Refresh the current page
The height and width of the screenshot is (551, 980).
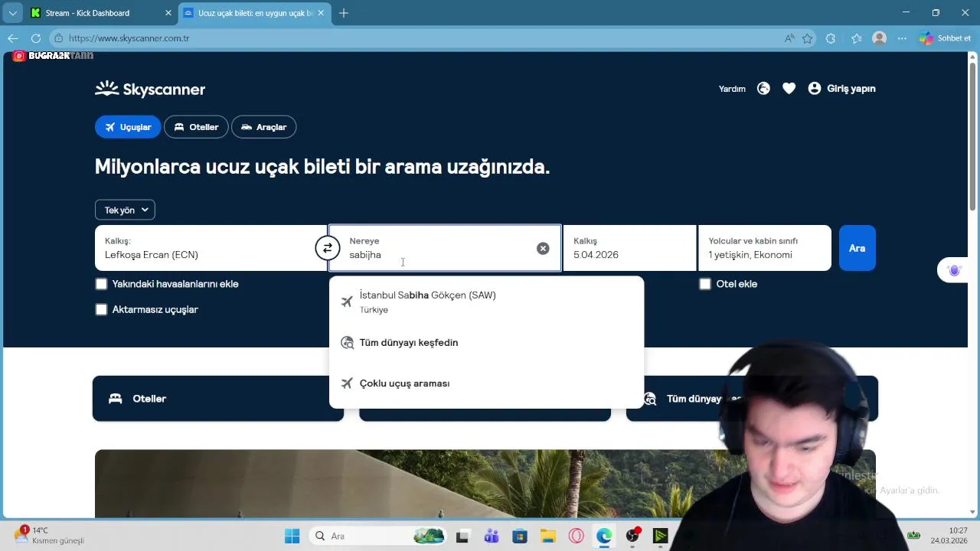[36, 38]
